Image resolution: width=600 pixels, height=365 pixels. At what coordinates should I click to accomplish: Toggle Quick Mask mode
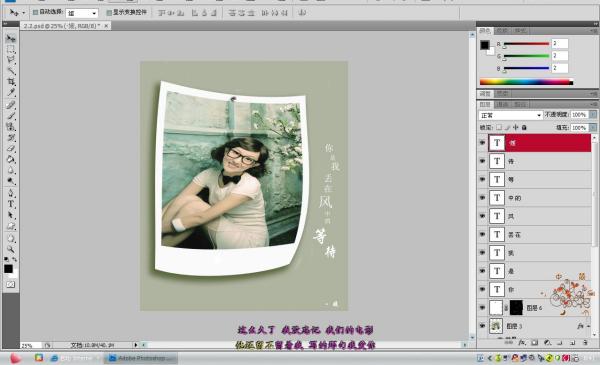tap(10, 285)
